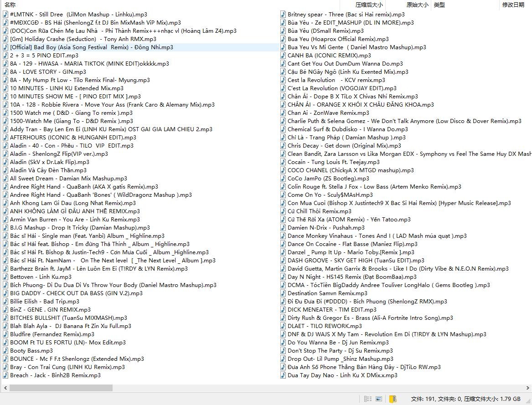Click the yellow archive icon in status bar
The image size is (532, 405).
tap(392, 399)
